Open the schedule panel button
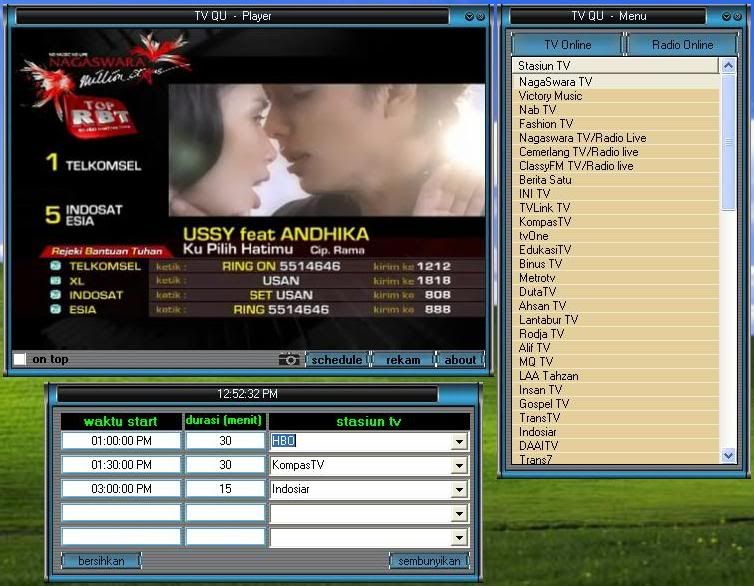Image resolution: width=754 pixels, height=586 pixels. coord(337,360)
